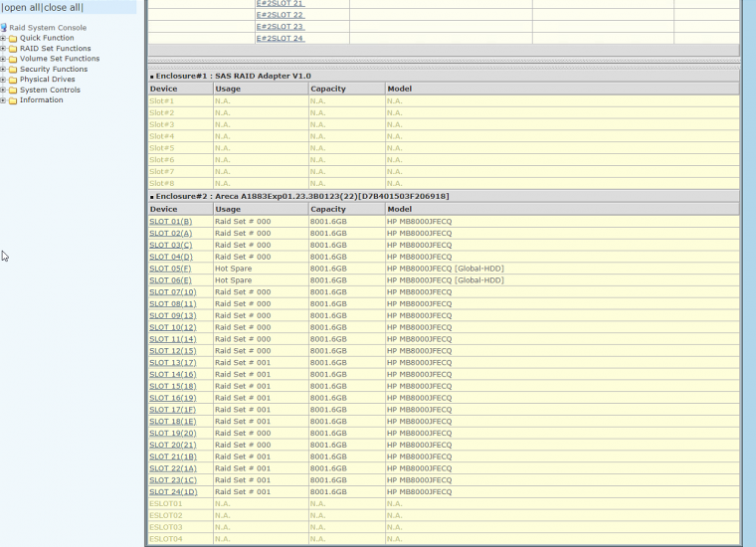Open device link SLOT 24(1D)
Image resolution: width=756 pixels, height=547 pixels.
(173, 492)
